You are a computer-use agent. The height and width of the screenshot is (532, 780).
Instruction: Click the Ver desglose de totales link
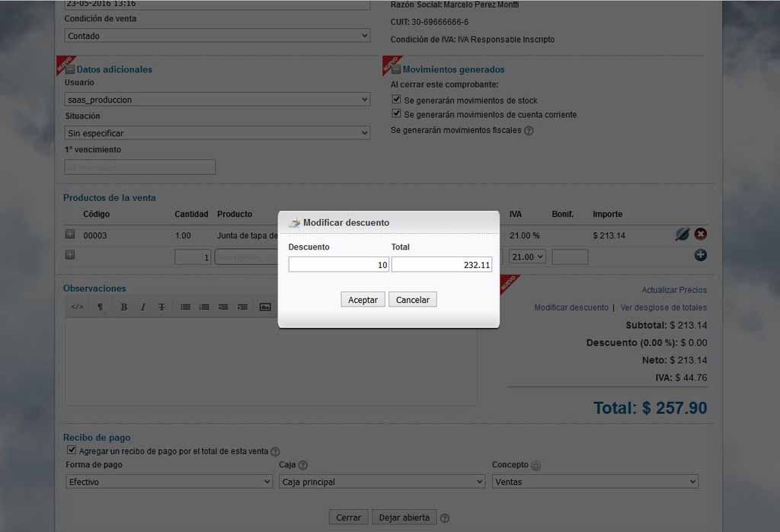click(x=663, y=307)
